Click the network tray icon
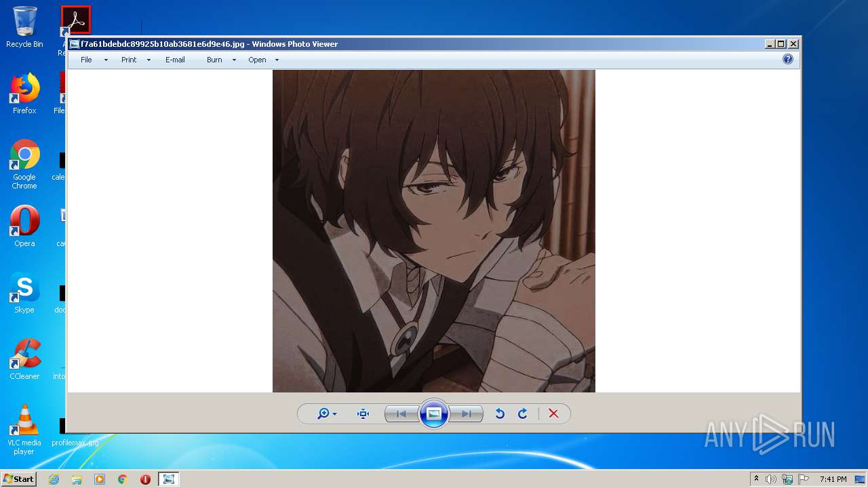This screenshot has width=868, height=488. point(787,479)
